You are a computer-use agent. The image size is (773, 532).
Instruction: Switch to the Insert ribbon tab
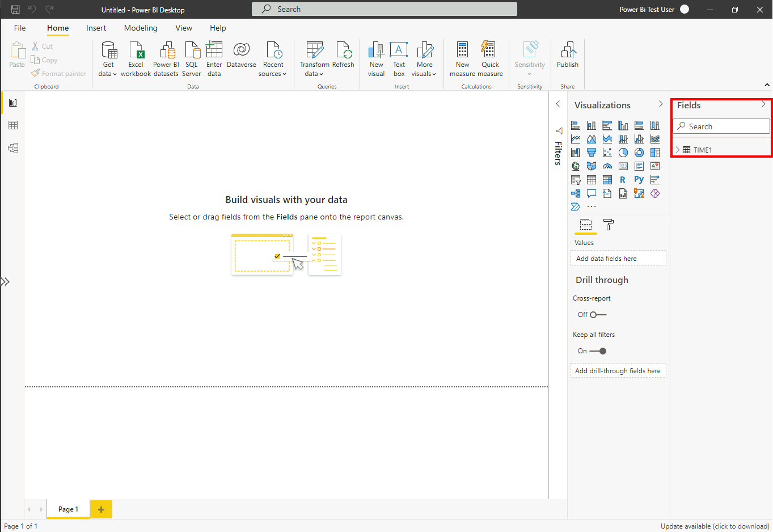96,28
